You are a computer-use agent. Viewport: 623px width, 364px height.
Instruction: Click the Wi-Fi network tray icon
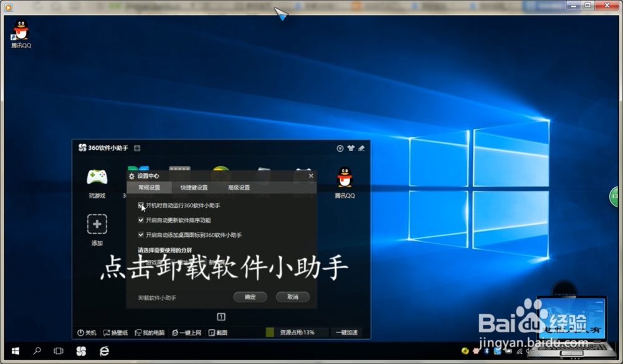click(520, 351)
